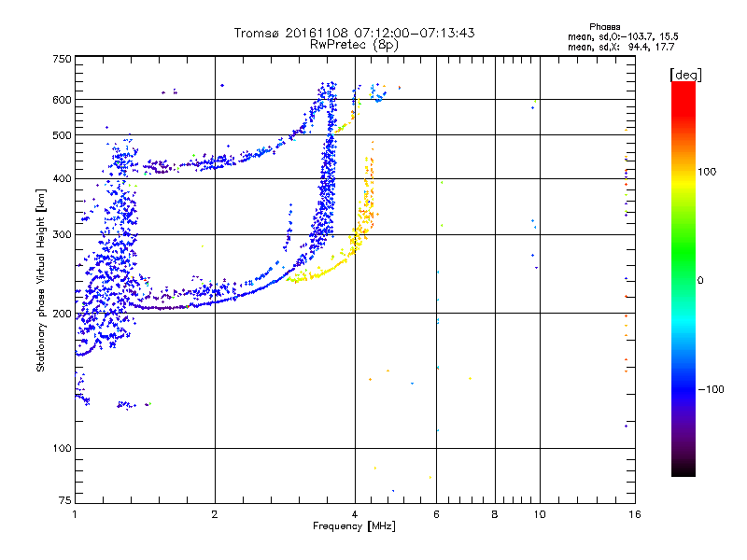The height and width of the screenshot is (560, 747).
Task: Click the x-axis tick label '6'
Action: [436, 514]
